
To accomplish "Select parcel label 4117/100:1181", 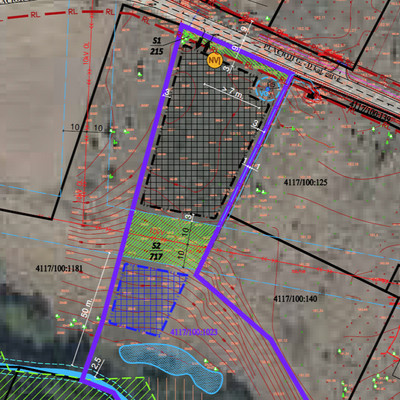I will coord(59,268).
